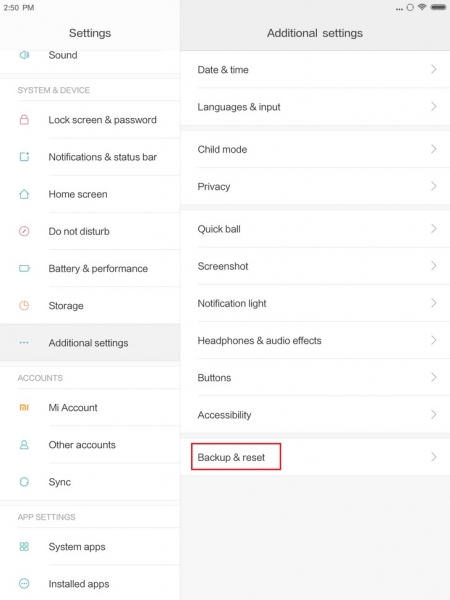Expand Quick ball chevron arrow
Screen dimensions: 450x600
434,228
